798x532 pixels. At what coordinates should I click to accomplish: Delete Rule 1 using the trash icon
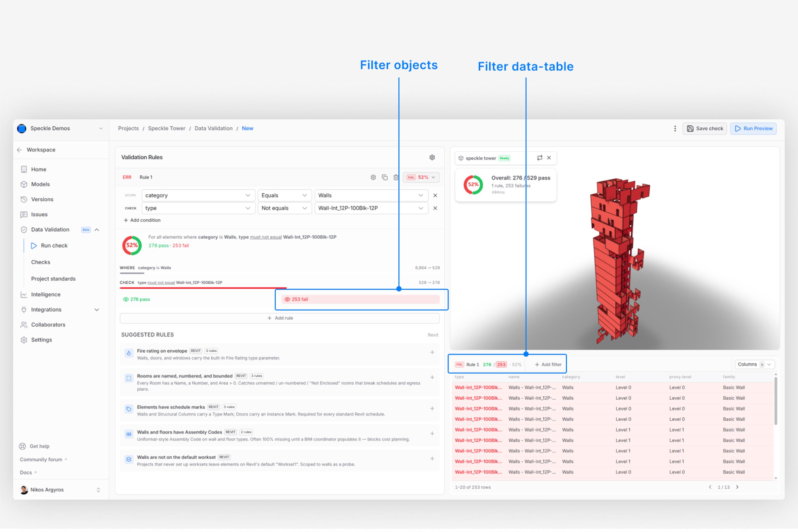(396, 178)
